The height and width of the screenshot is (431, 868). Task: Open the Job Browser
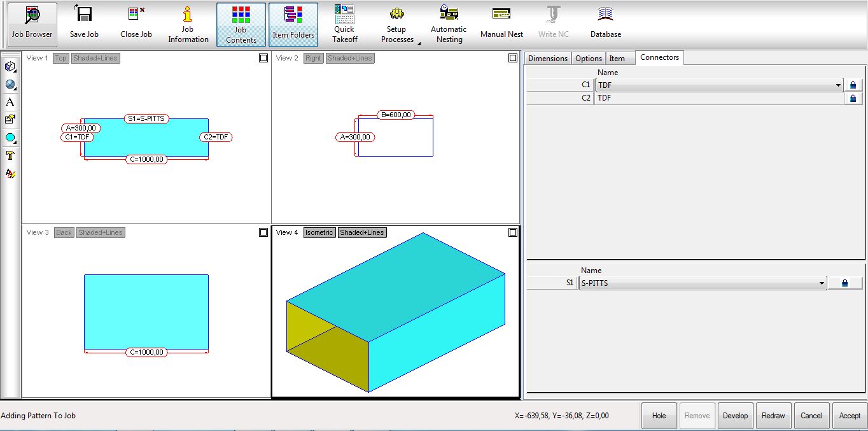point(32,24)
